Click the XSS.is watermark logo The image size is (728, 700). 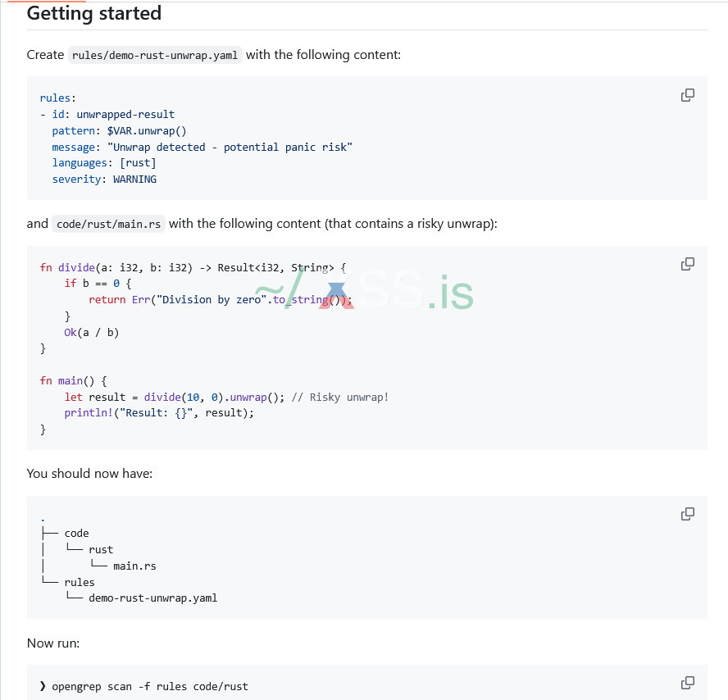tap(365, 292)
